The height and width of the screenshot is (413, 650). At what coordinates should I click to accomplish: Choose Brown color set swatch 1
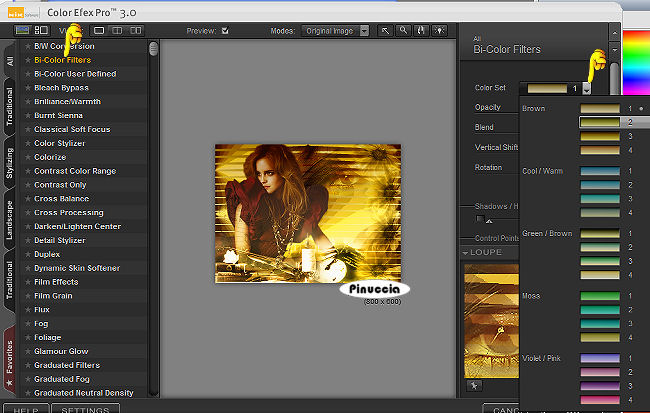click(x=600, y=109)
